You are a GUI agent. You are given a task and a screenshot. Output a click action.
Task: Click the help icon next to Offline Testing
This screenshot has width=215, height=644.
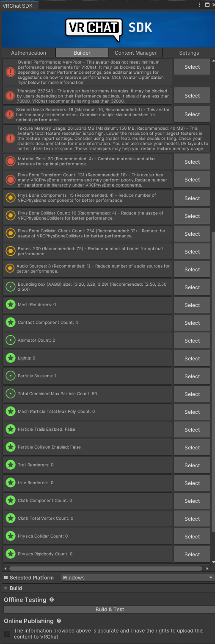coord(52,599)
